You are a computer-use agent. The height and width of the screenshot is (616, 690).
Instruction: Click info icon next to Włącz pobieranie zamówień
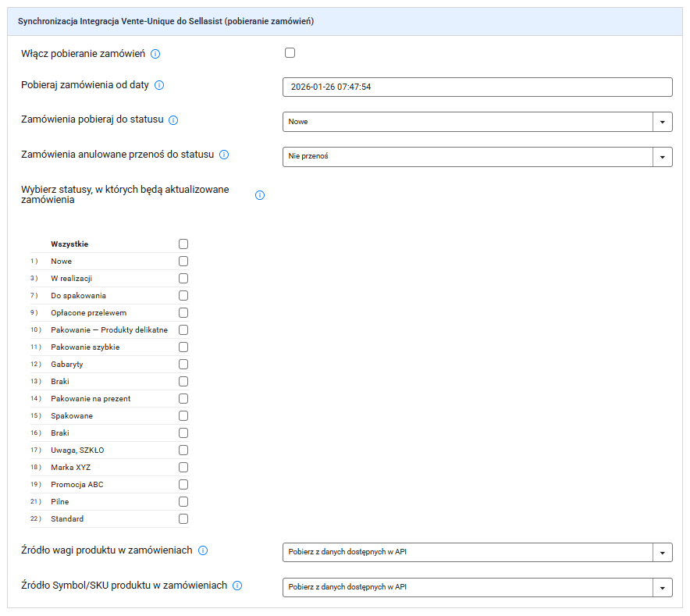point(155,54)
